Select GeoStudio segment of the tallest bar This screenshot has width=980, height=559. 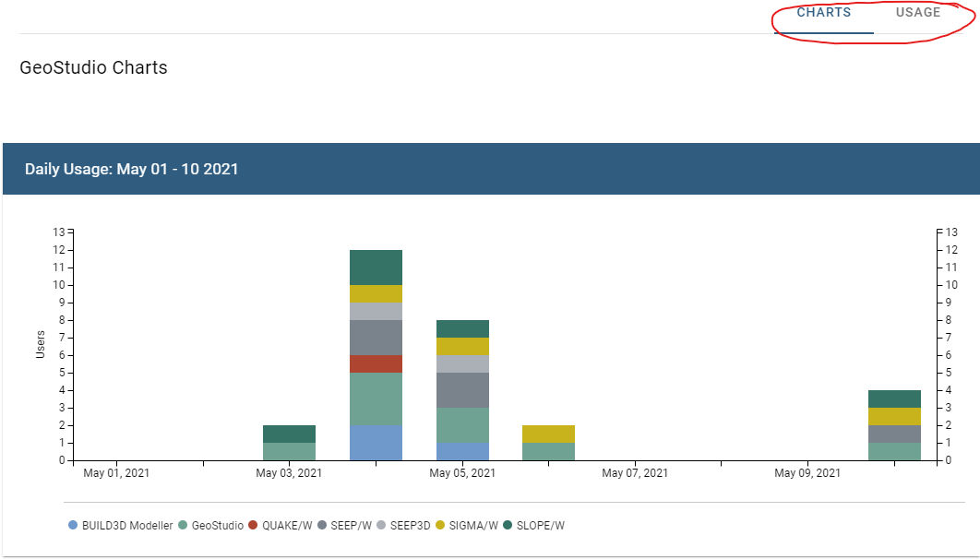pyautogui.click(x=376, y=399)
